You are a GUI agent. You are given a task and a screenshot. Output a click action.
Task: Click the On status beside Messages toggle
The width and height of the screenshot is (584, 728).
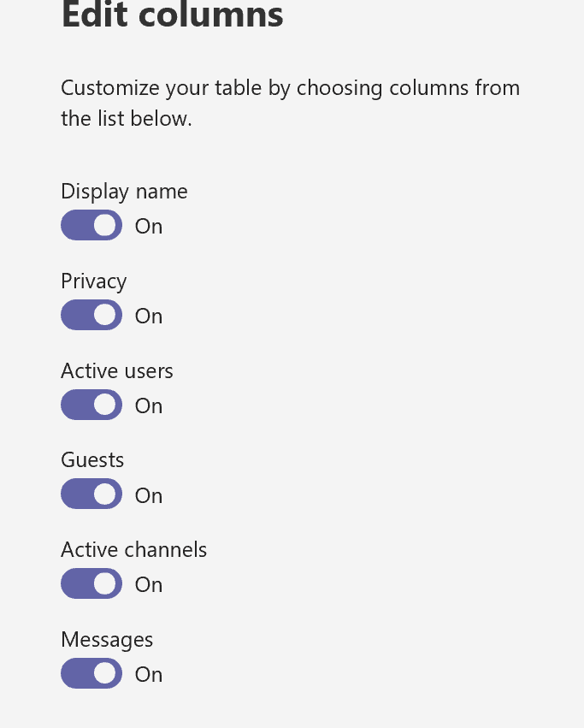click(149, 675)
